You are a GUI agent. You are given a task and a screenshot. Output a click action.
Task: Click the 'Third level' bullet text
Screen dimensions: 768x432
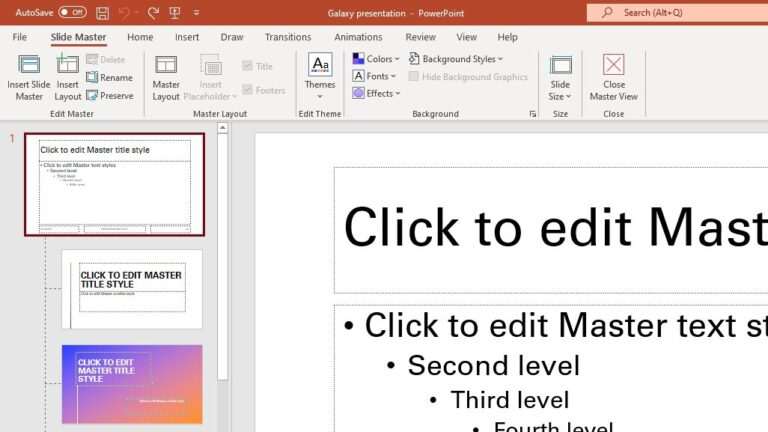coord(509,400)
